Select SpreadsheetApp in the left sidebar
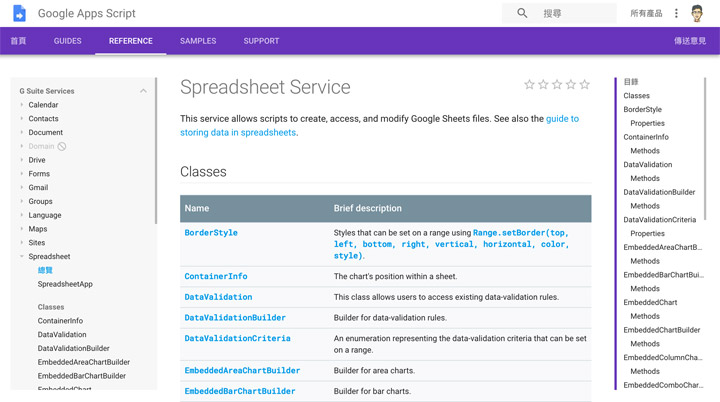Viewport: 720px width, 402px height. point(65,284)
